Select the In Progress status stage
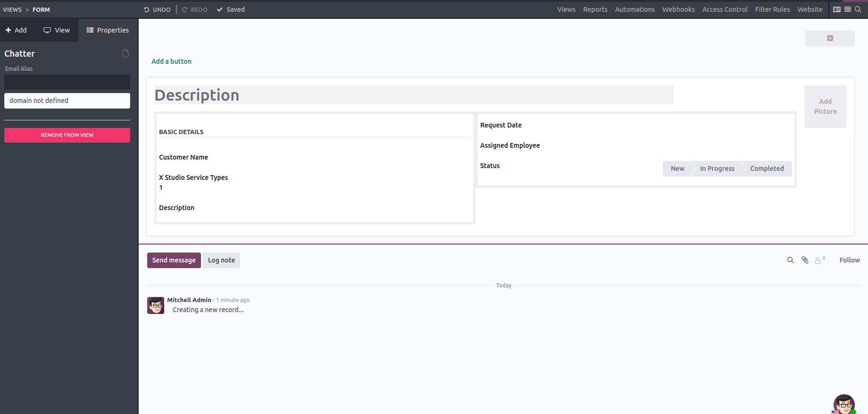This screenshot has width=868, height=414. [717, 169]
